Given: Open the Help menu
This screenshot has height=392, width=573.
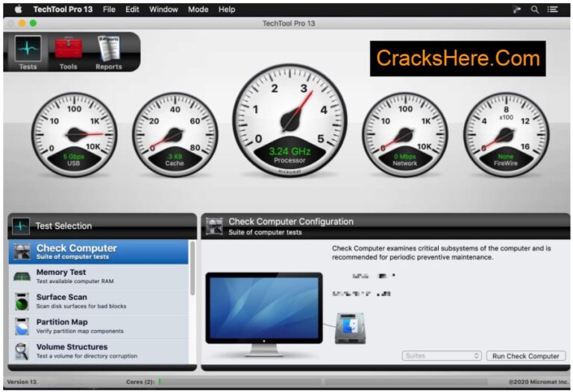Looking at the screenshot, I should (x=227, y=10).
